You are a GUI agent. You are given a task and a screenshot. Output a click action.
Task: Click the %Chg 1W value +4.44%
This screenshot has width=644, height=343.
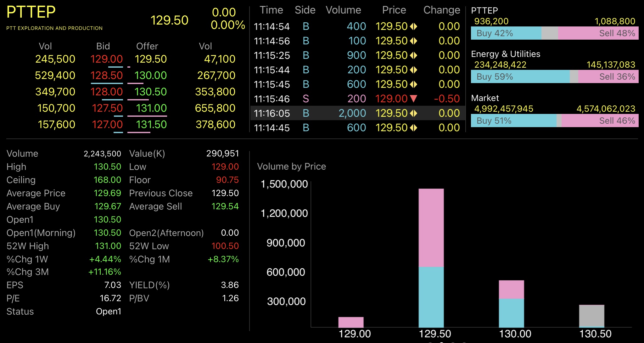105,259
